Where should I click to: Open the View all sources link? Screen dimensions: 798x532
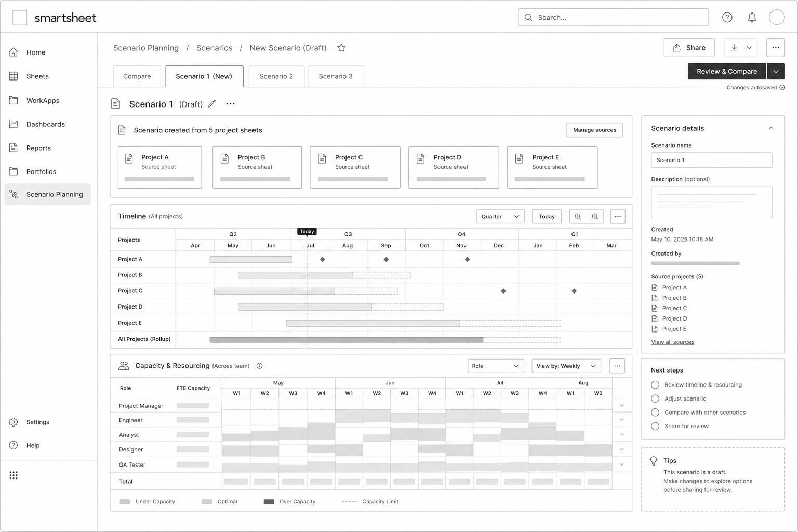coord(672,342)
